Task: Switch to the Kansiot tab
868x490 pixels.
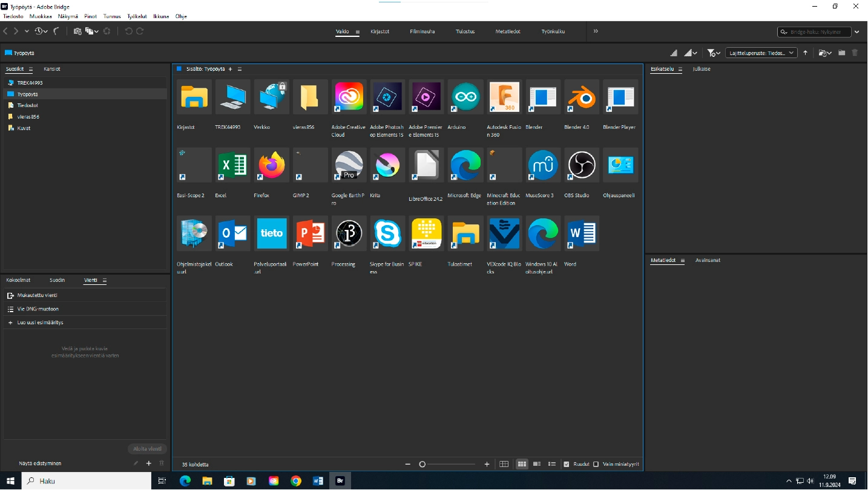Action: coord(52,69)
